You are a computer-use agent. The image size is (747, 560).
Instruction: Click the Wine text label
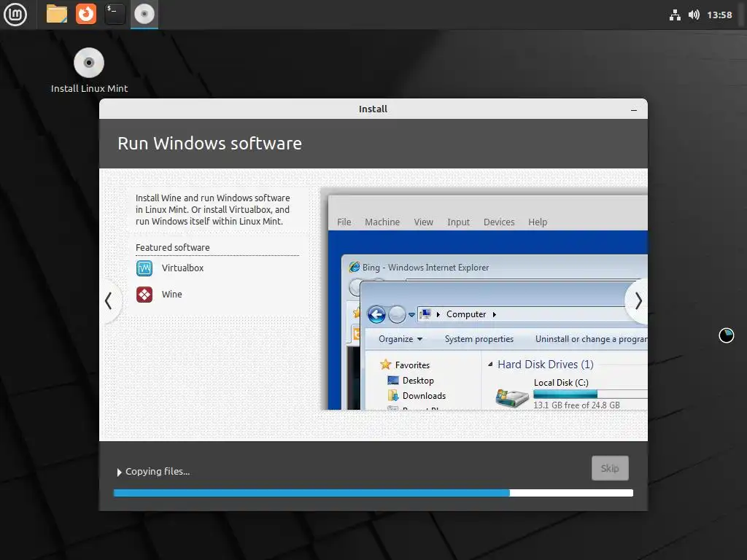pyautogui.click(x=172, y=295)
